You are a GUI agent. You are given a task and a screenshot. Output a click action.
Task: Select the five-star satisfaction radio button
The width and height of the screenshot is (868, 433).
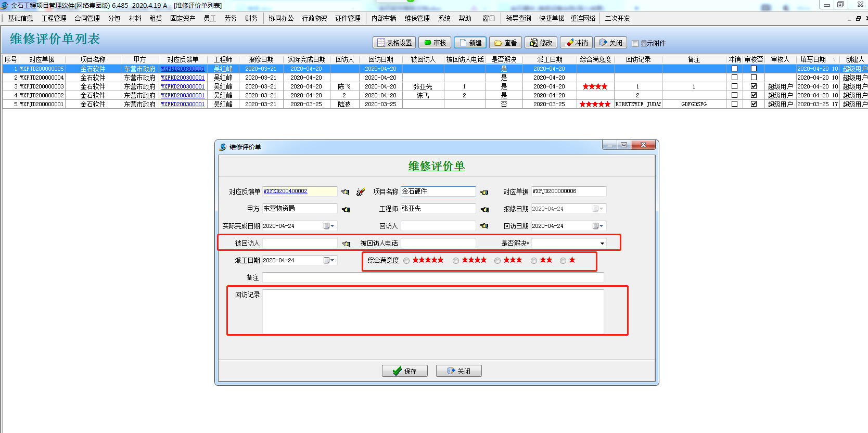coord(406,261)
